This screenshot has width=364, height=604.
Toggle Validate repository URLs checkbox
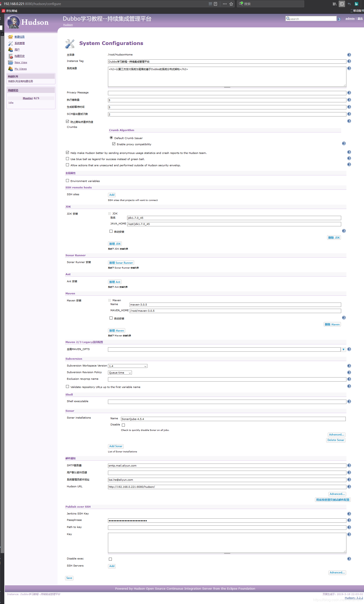click(67, 387)
